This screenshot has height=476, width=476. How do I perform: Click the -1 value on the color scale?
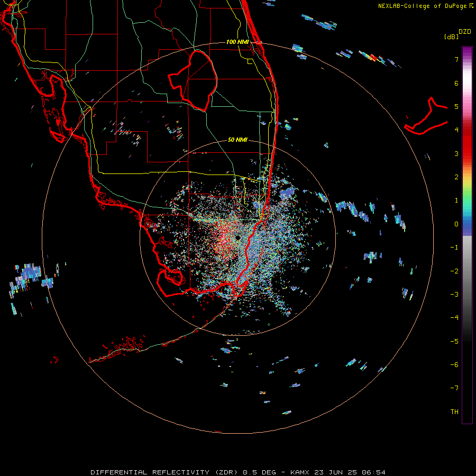click(x=454, y=248)
